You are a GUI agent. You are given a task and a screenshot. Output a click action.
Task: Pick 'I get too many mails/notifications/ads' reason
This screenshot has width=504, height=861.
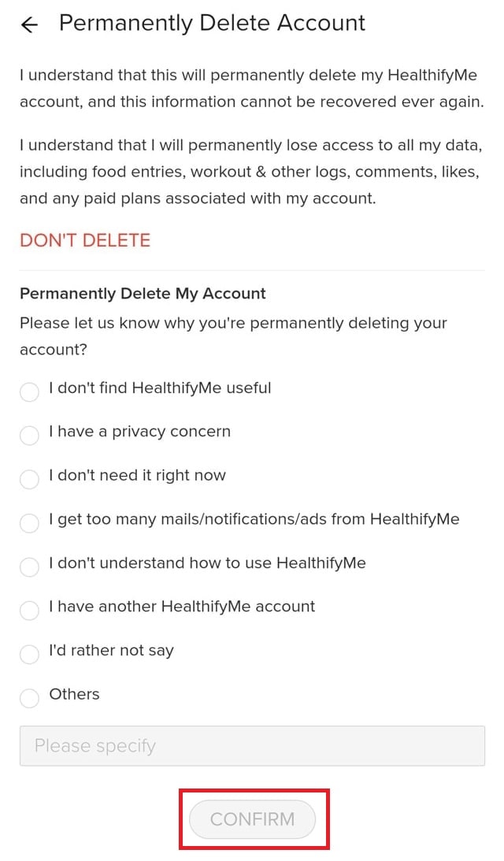(29, 523)
